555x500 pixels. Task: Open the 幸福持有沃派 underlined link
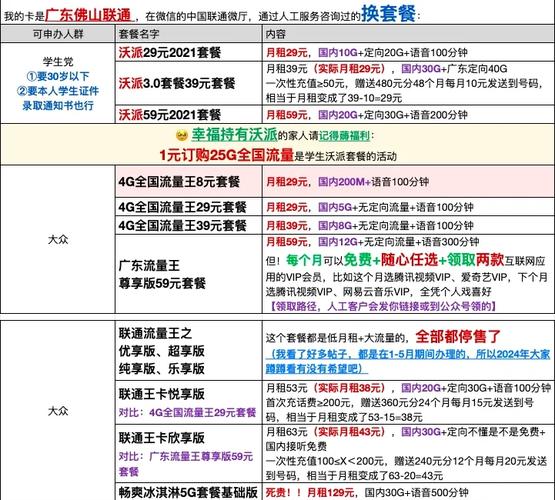point(234,135)
